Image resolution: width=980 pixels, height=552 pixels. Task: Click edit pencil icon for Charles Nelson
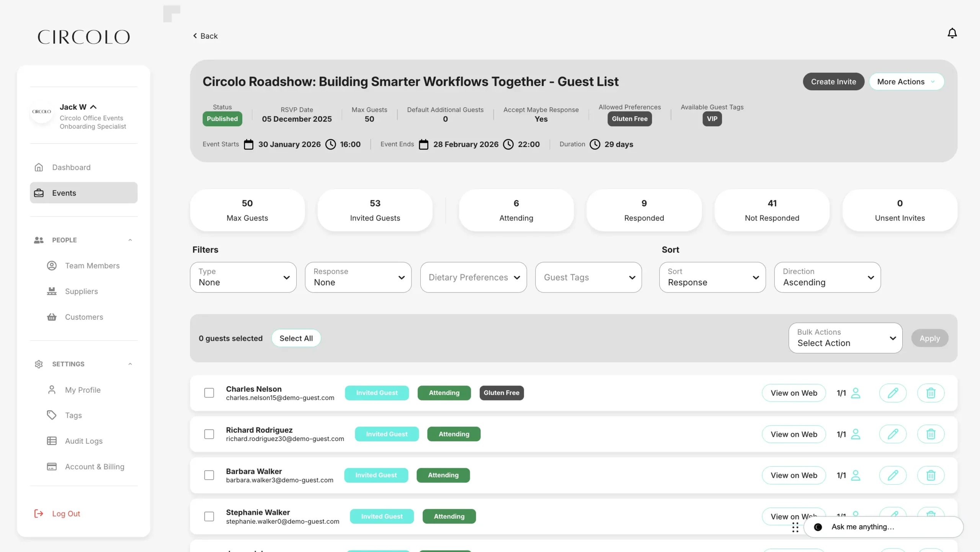pos(892,393)
